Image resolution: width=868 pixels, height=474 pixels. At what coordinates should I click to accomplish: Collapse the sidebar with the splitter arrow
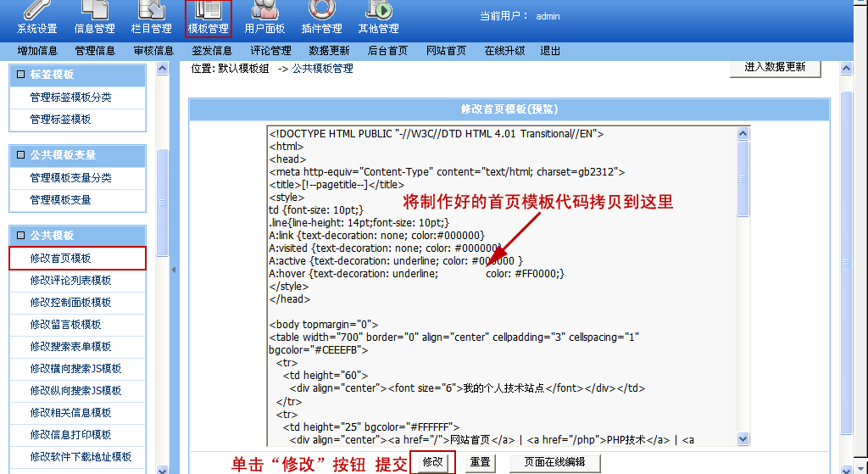click(175, 270)
